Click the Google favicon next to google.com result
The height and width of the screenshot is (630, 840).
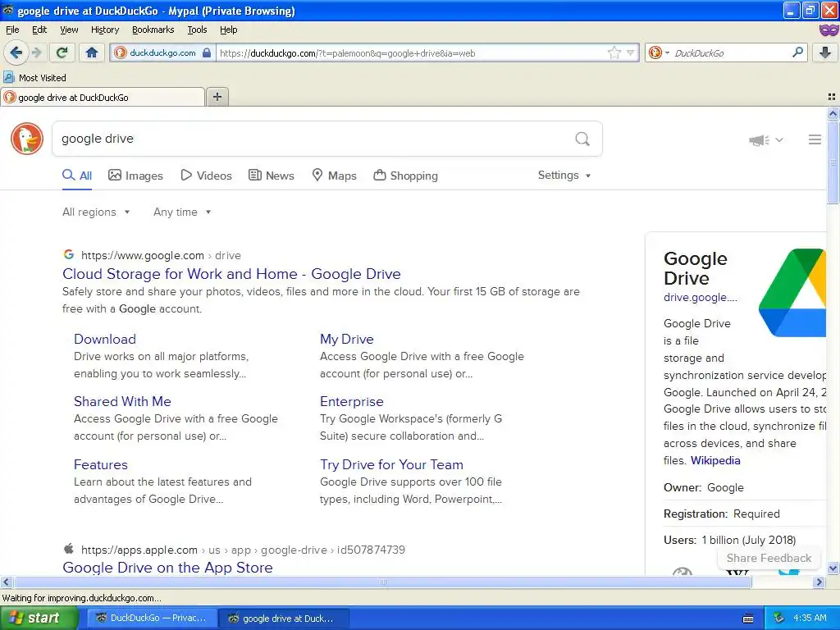pos(69,254)
